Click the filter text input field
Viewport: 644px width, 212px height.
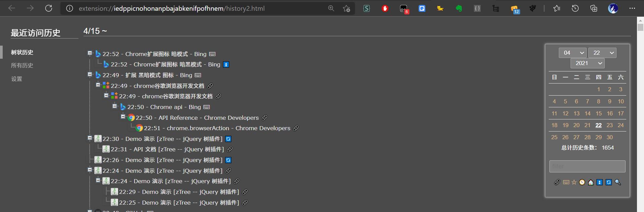pyautogui.click(x=587, y=166)
